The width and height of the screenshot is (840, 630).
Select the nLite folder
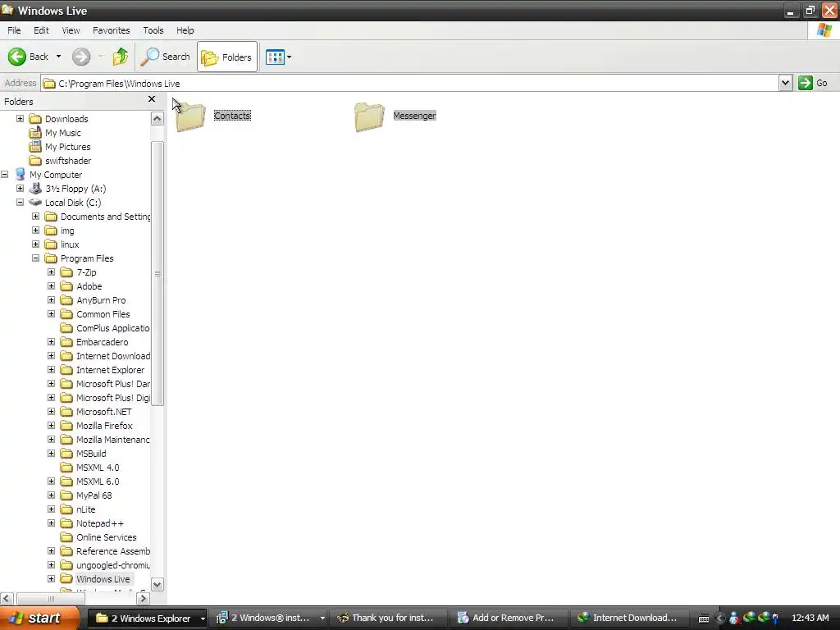85,509
